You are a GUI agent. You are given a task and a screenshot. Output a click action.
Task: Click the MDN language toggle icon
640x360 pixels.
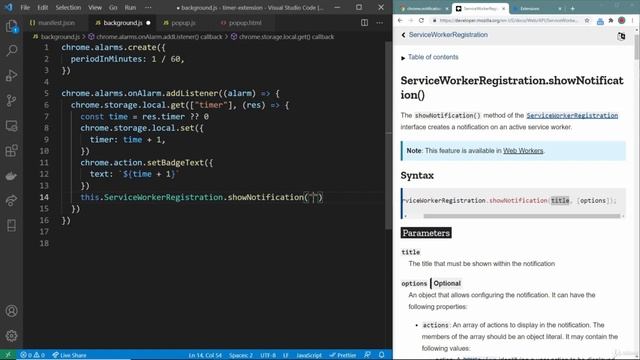[x=621, y=36]
